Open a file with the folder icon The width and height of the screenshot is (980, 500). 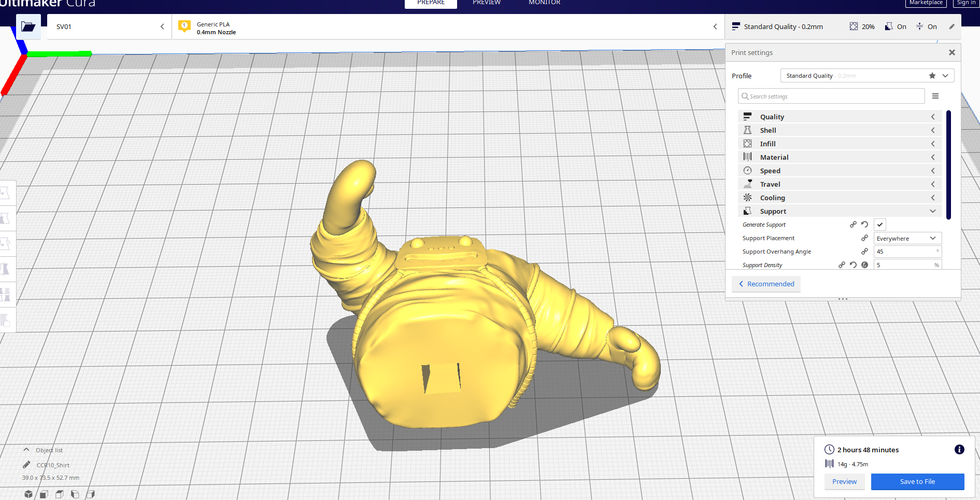tap(28, 26)
